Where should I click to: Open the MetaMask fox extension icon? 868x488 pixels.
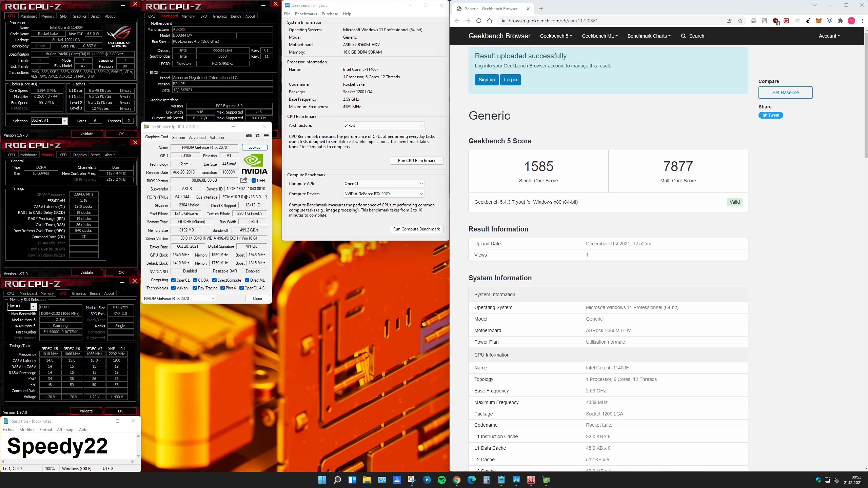tap(818, 21)
